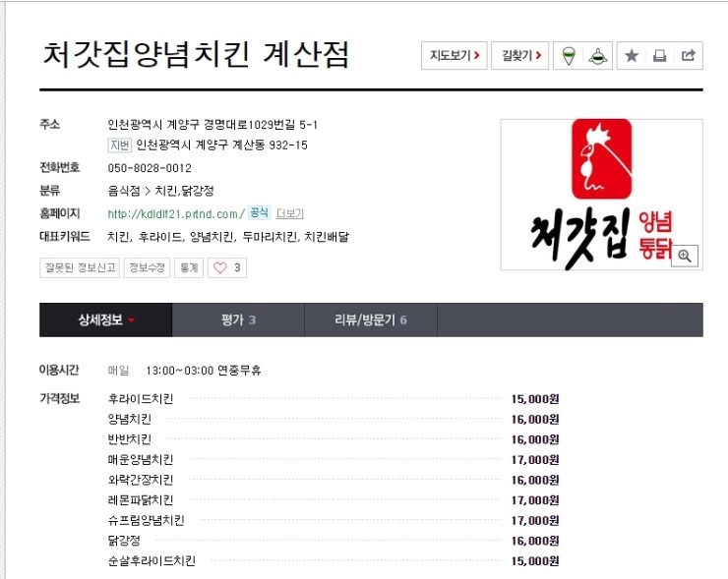The width and height of the screenshot is (728, 579).
Task: Open 통계 statistics button
Action: (x=189, y=267)
